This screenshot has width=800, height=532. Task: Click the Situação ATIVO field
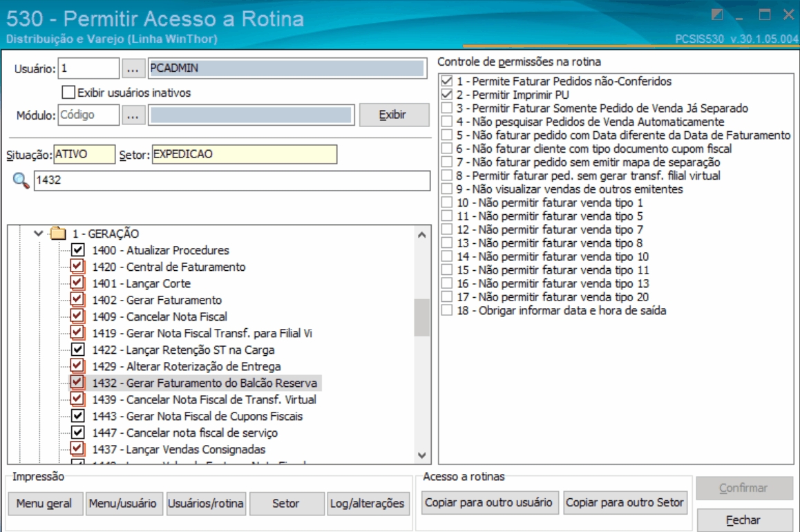pyautogui.click(x=84, y=155)
